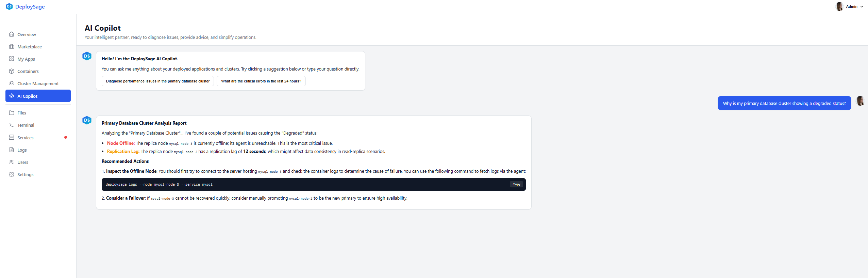The height and width of the screenshot is (278, 868).
Task: Click the DeploySage DS logo
Action: [9, 6]
